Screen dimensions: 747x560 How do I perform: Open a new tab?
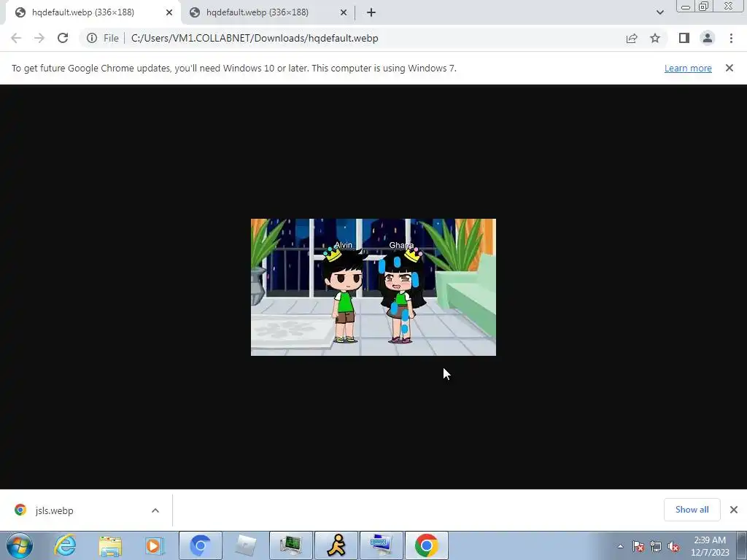click(371, 13)
